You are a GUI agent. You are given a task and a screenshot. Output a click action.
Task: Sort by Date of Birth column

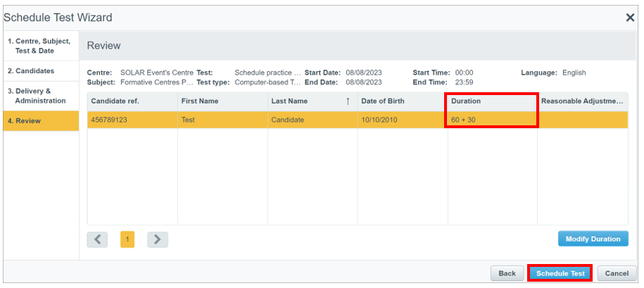401,101
